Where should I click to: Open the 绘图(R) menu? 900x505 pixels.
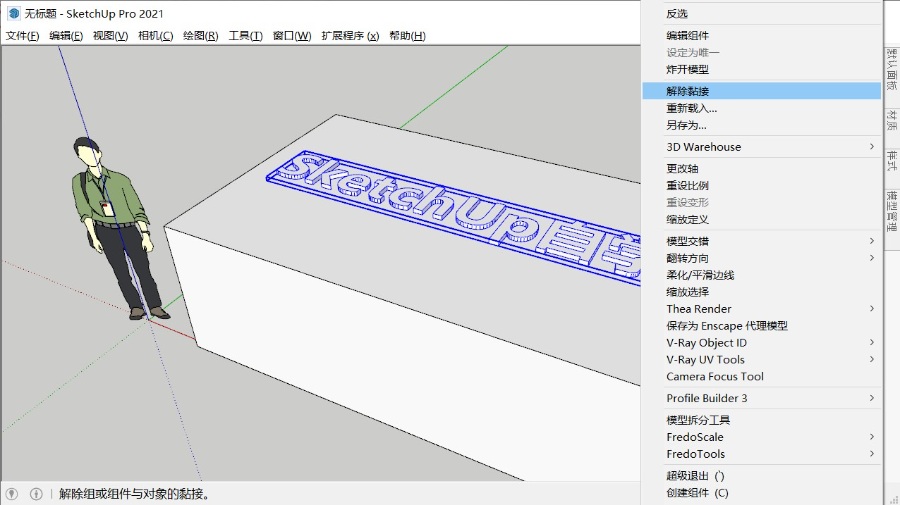point(200,36)
